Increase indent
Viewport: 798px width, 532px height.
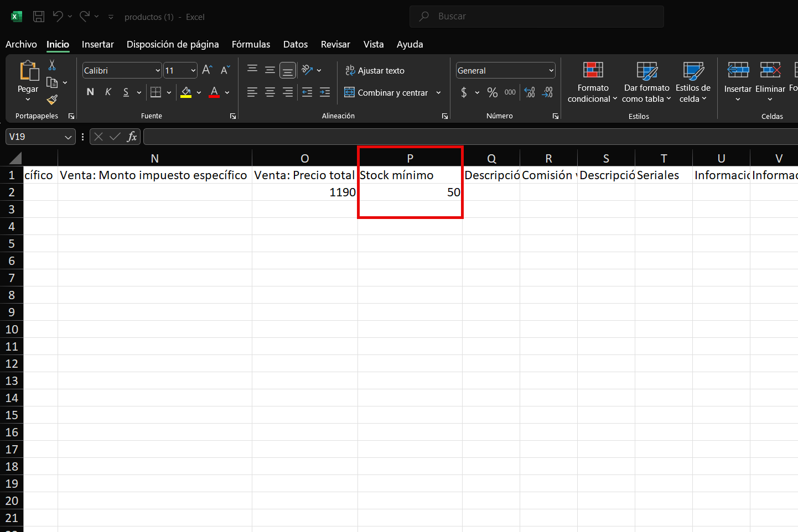[325, 92]
